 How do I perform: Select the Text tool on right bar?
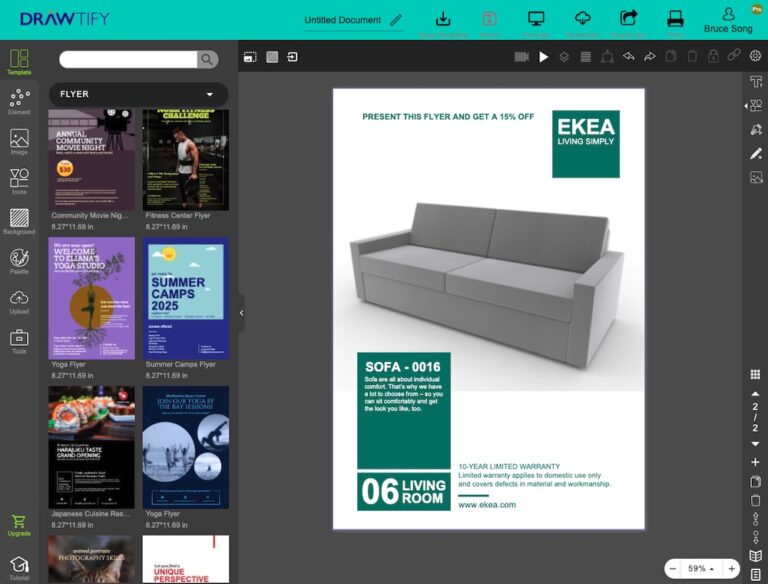(756, 81)
